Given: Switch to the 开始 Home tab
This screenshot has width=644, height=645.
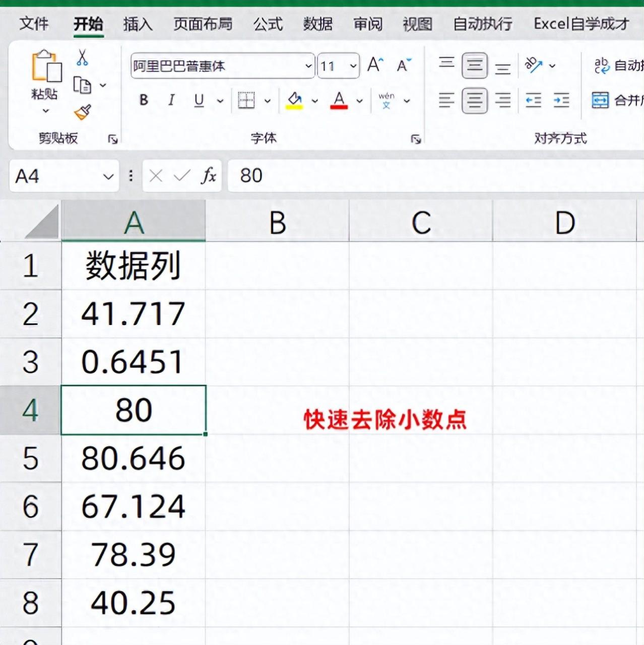Looking at the screenshot, I should 88,23.
